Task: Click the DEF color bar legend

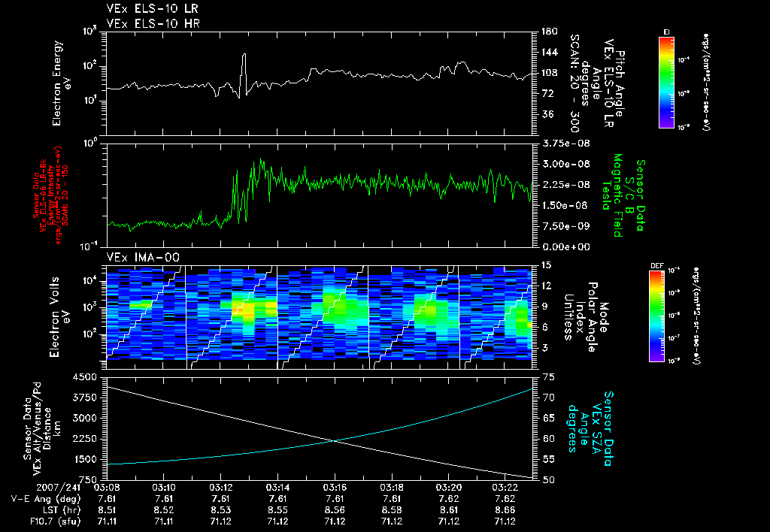Action: pyautogui.click(x=656, y=316)
